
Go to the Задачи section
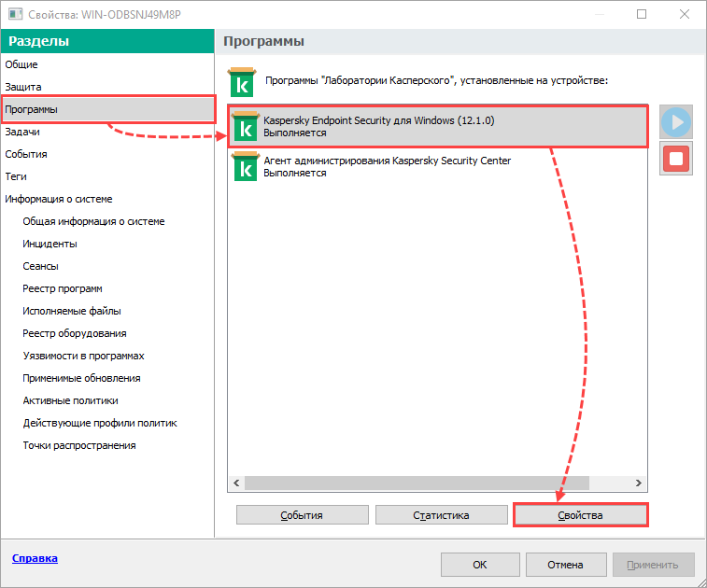[x=22, y=132]
